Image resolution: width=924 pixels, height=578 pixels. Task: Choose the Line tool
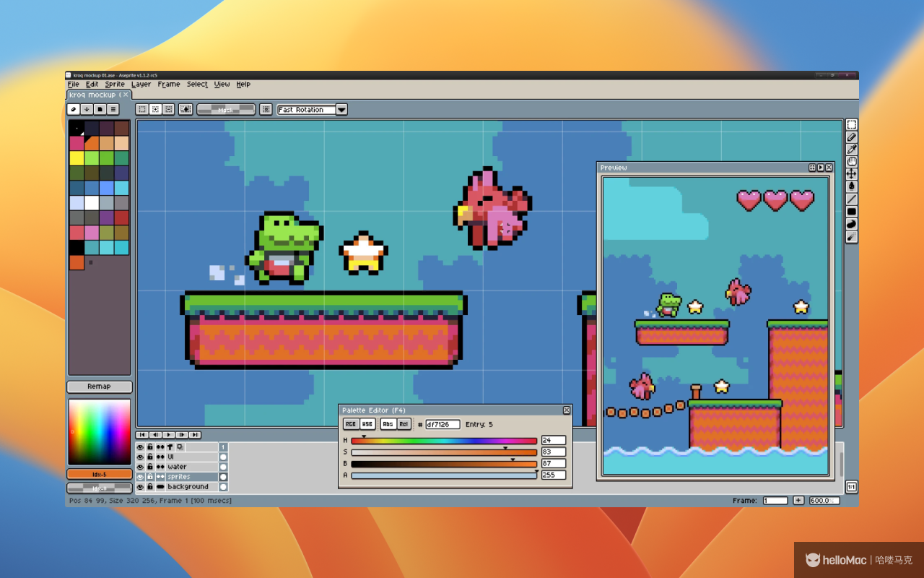(852, 199)
